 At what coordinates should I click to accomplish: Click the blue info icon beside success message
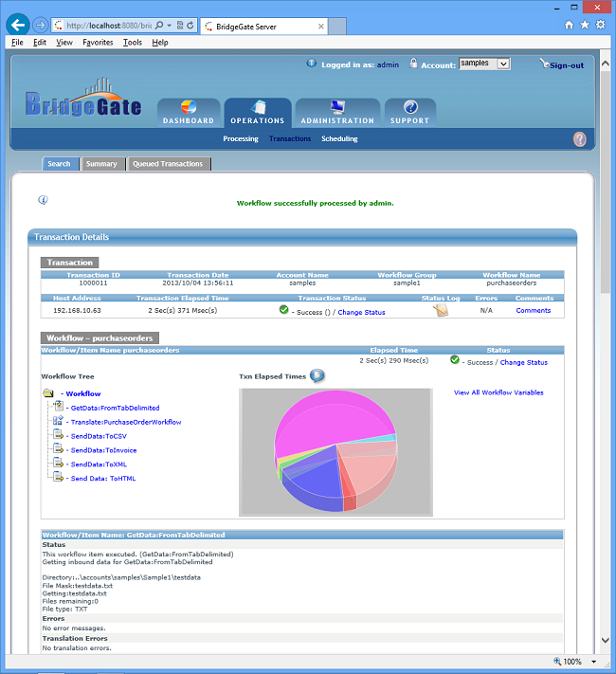[x=43, y=200]
